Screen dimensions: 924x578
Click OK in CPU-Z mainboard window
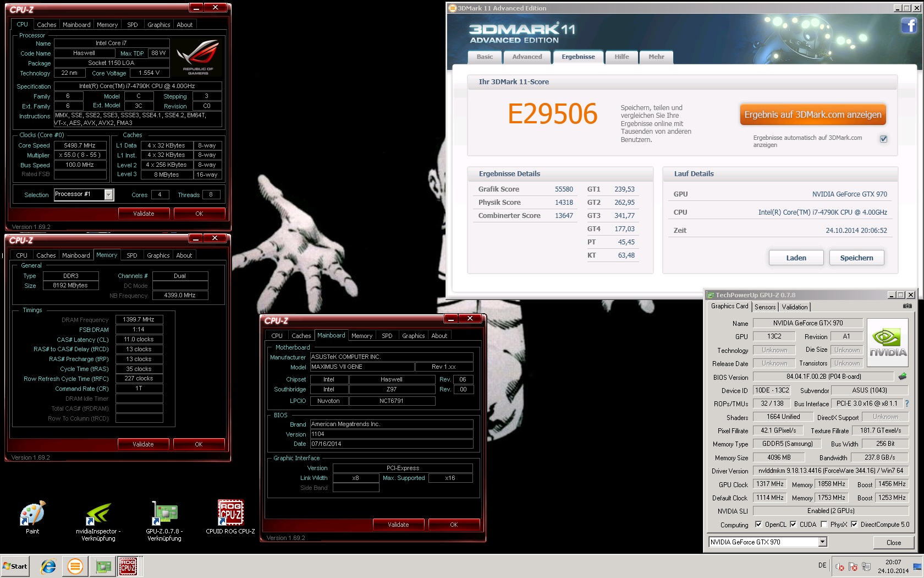pyautogui.click(x=454, y=525)
